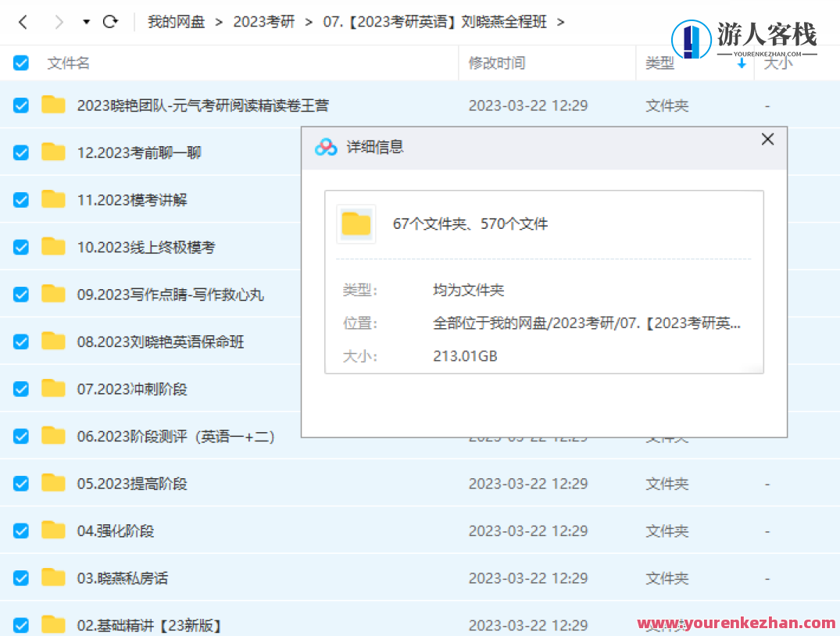This screenshot has height=636, width=840.
Task: Click folder icon for 04.强化阶段
Action: pos(53,531)
